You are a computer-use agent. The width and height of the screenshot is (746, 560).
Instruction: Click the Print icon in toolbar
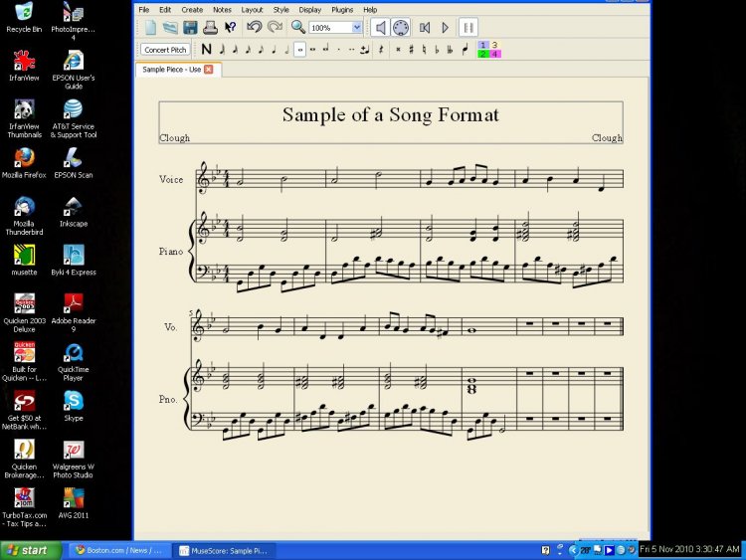pos(210,28)
